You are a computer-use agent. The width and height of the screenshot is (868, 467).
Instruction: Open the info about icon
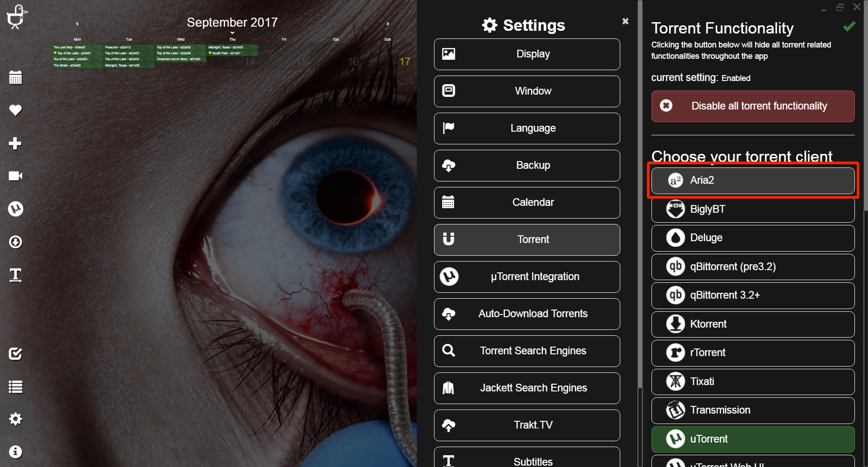tap(15, 452)
